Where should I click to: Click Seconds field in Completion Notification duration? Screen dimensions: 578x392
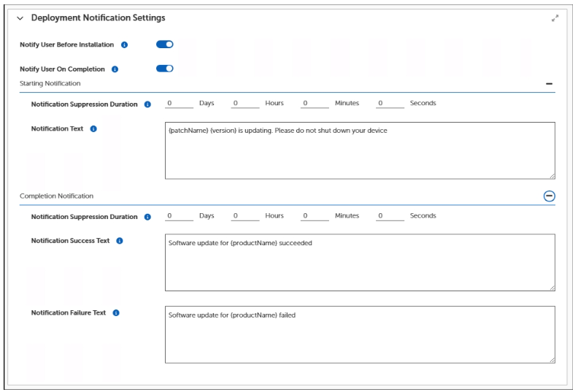tap(390, 216)
